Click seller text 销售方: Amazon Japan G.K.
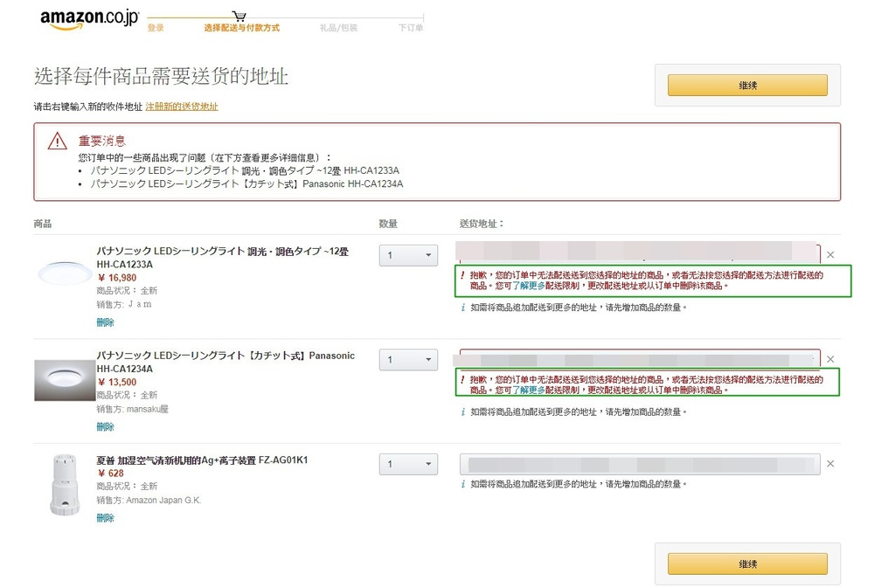 (x=149, y=500)
